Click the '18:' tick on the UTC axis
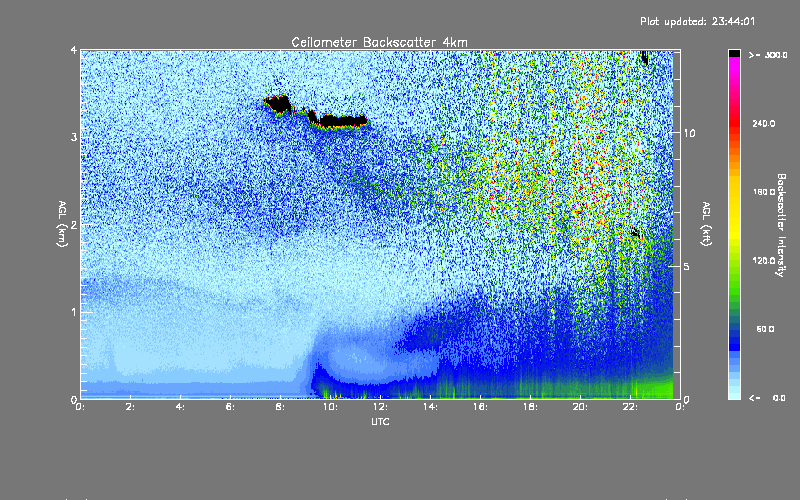800x500 pixels. click(530, 407)
